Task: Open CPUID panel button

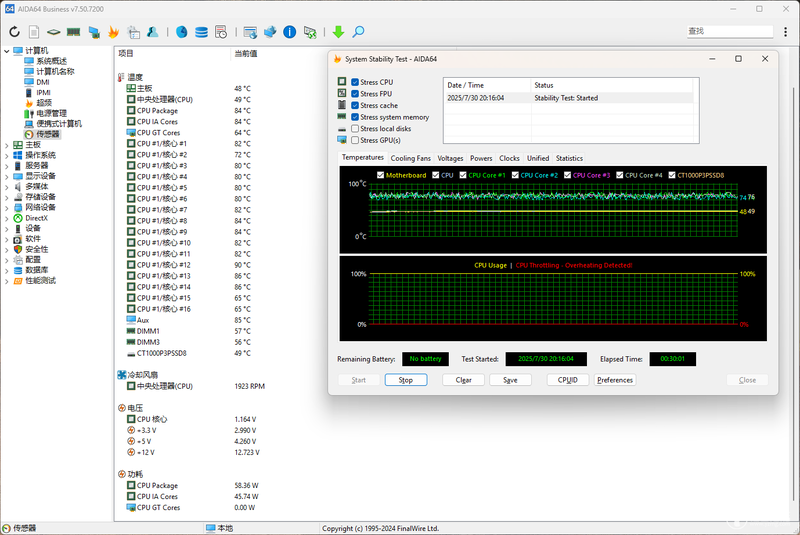Action: tap(567, 380)
